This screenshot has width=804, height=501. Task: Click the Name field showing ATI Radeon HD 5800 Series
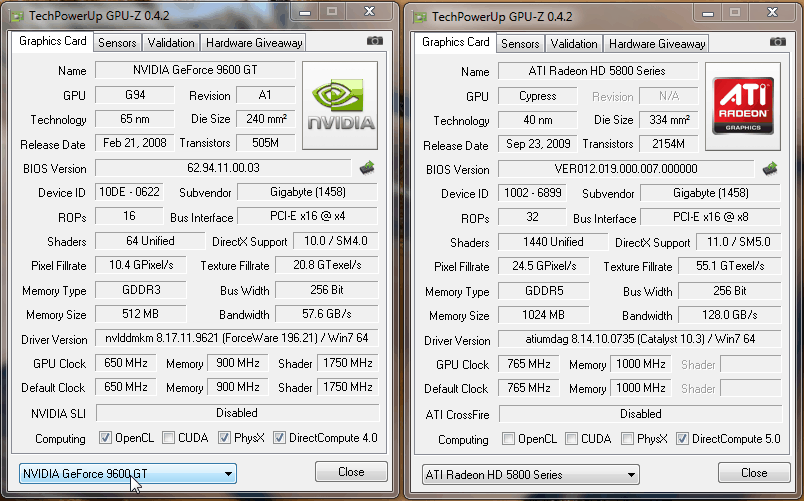pyautogui.click(x=598, y=71)
